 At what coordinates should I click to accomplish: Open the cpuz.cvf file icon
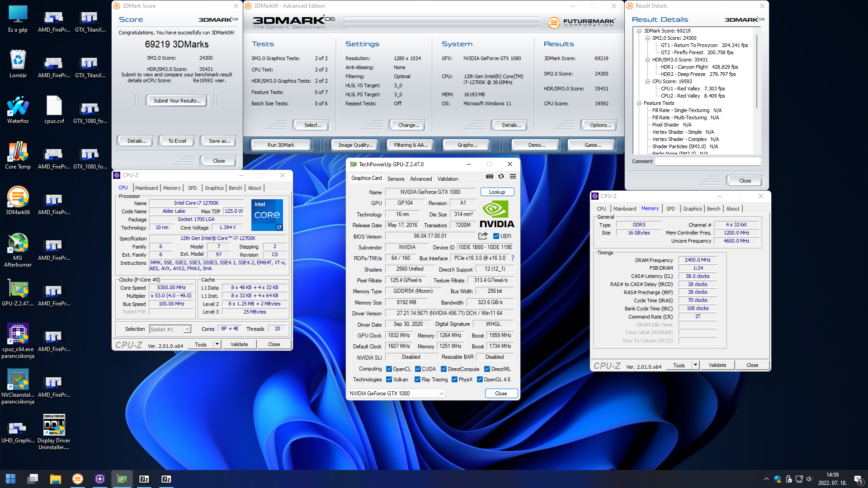point(54,110)
